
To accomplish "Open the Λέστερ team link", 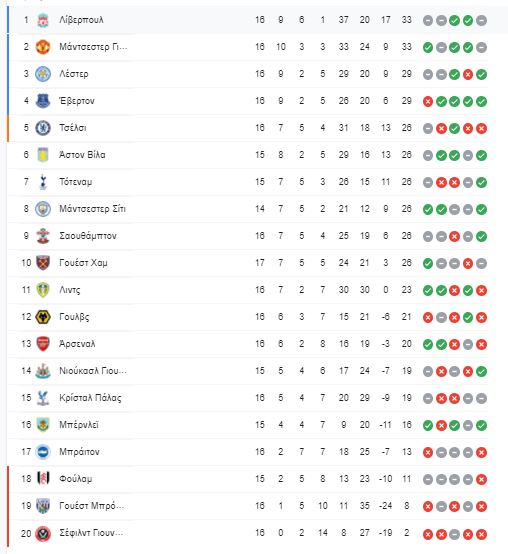I will click(74, 74).
